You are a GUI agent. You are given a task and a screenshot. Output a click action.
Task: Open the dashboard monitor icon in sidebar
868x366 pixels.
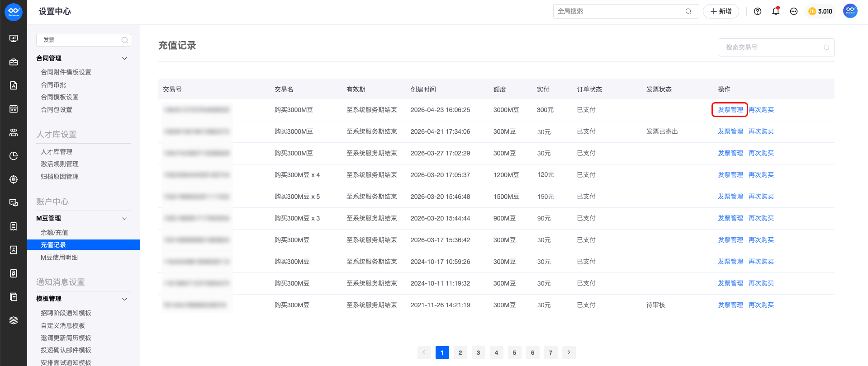(14, 38)
